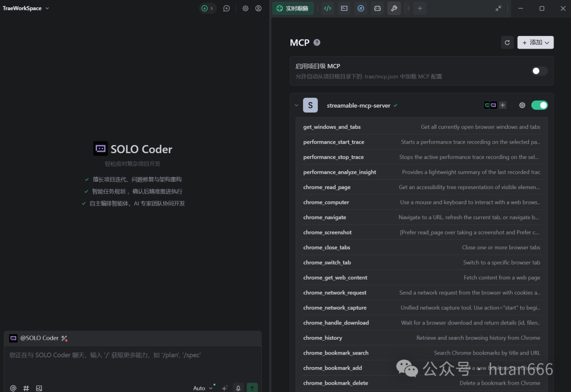This screenshot has width=571, height=392.
Task: Select the get_windows_and_tabs tool row
Action: pyautogui.click(x=421, y=127)
